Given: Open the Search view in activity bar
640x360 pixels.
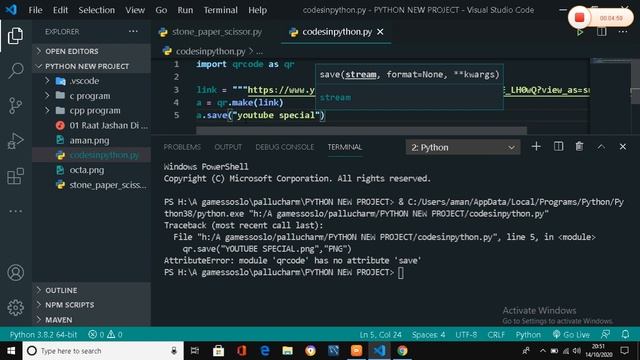Looking at the screenshot, I should pos(16,71).
